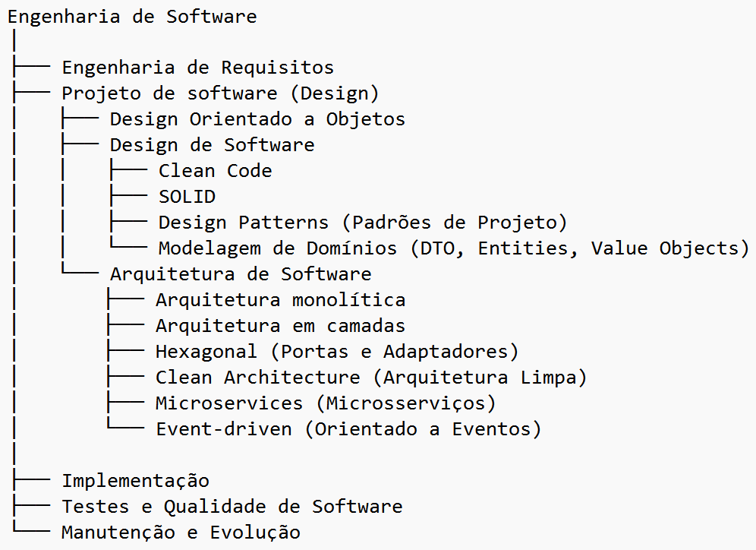This screenshot has height=550, width=756.
Task: Select Arquitetura de Software node
Action: pyautogui.click(x=241, y=274)
